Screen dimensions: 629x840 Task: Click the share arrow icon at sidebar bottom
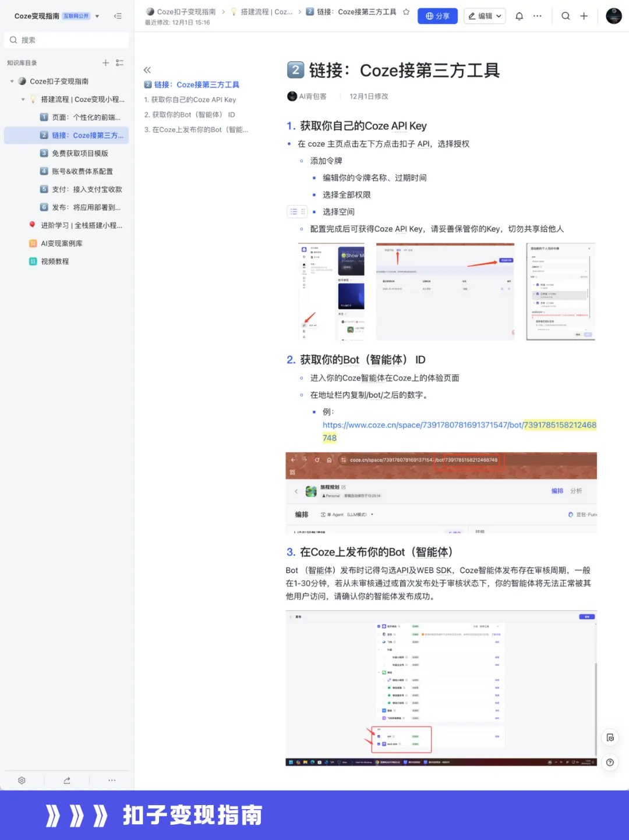[67, 780]
